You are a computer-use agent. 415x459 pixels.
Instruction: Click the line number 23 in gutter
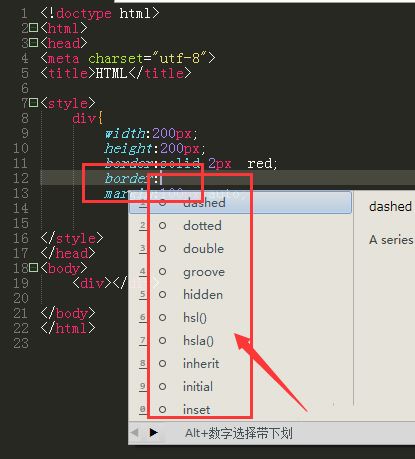pos(21,343)
